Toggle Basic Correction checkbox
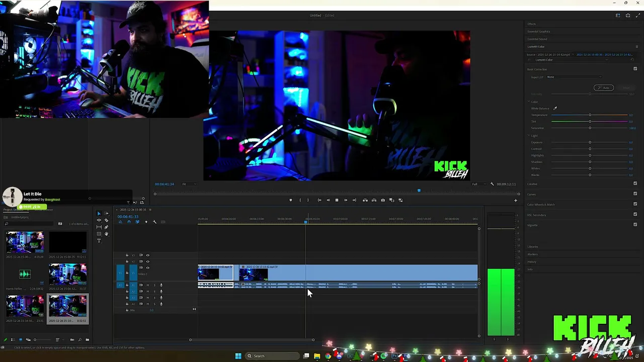 click(x=635, y=69)
